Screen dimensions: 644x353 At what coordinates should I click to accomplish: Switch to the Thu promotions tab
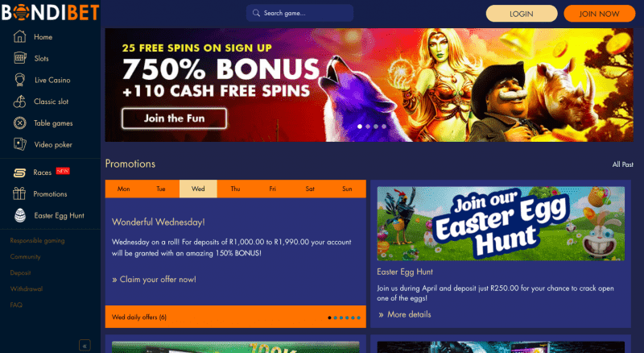click(x=235, y=189)
